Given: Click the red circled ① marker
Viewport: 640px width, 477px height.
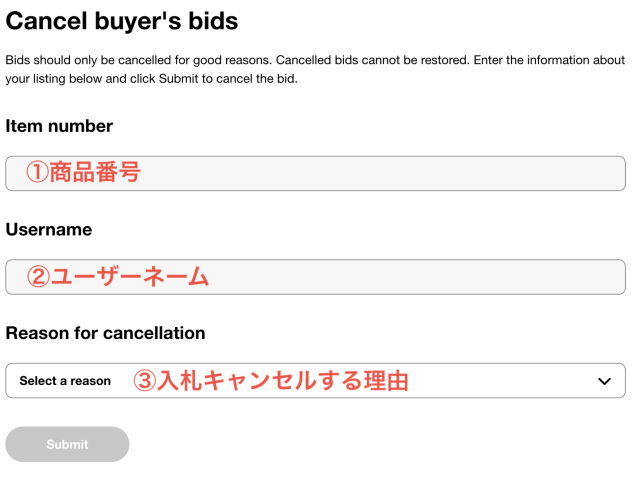Looking at the screenshot, I should tap(37, 173).
